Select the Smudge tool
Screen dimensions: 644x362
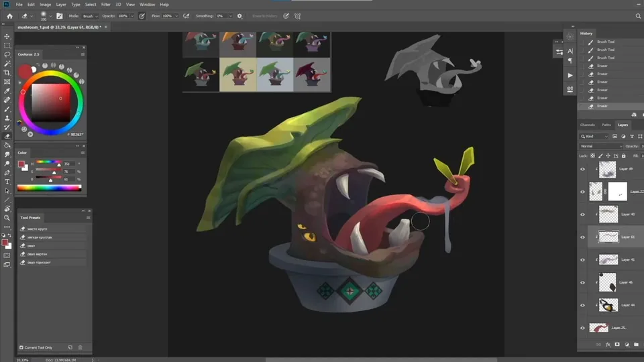(x=7, y=154)
